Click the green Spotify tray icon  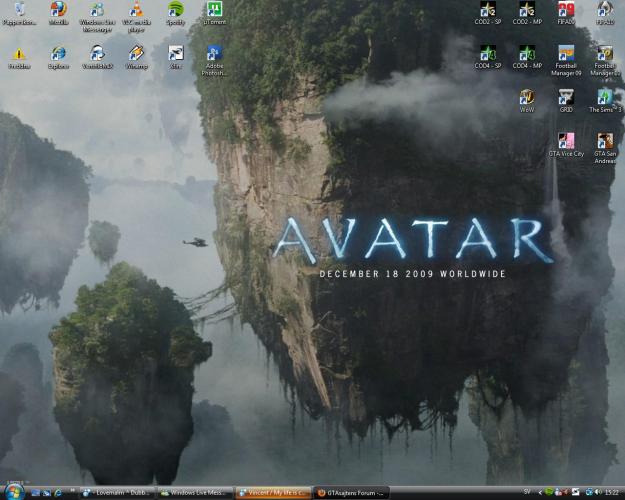point(549,493)
